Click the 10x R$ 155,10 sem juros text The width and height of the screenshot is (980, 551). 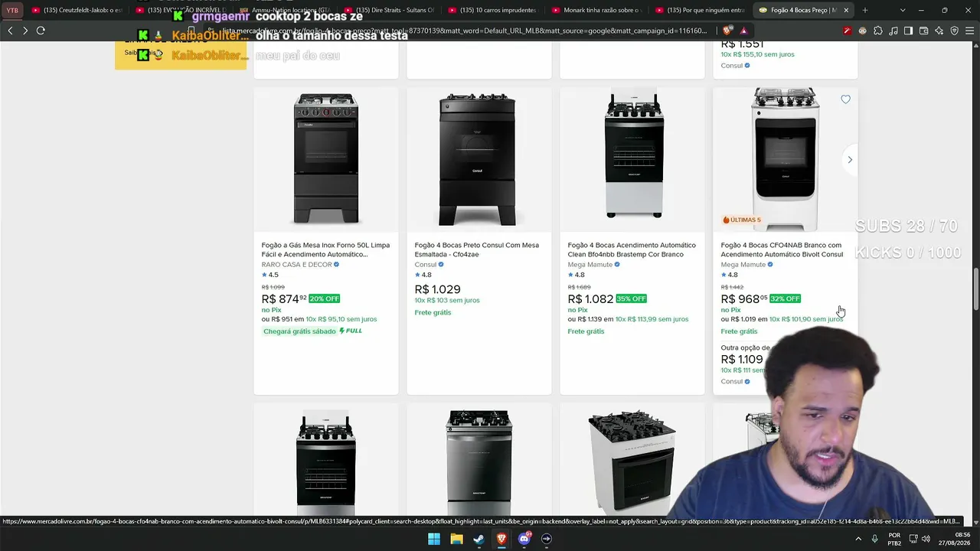758,54
